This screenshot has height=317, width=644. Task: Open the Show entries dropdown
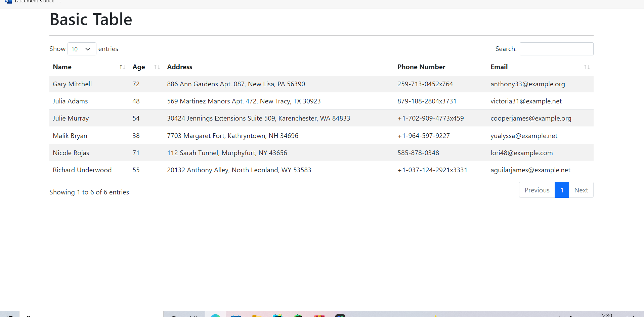click(82, 49)
